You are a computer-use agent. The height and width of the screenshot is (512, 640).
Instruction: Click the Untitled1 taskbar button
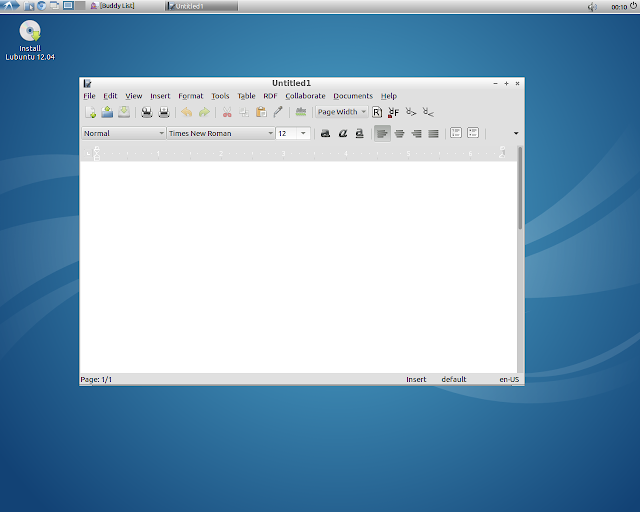click(202, 6)
